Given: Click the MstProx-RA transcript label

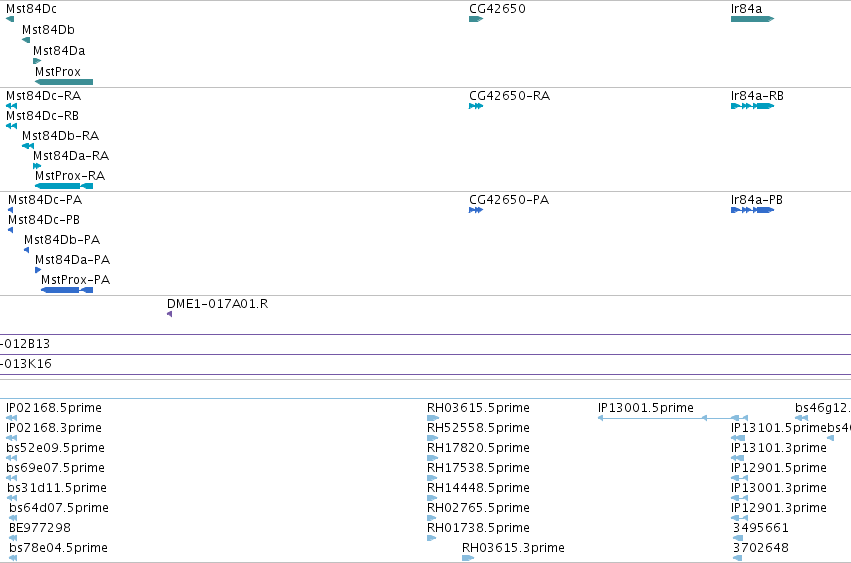Looking at the screenshot, I should pyautogui.click(x=70, y=176).
